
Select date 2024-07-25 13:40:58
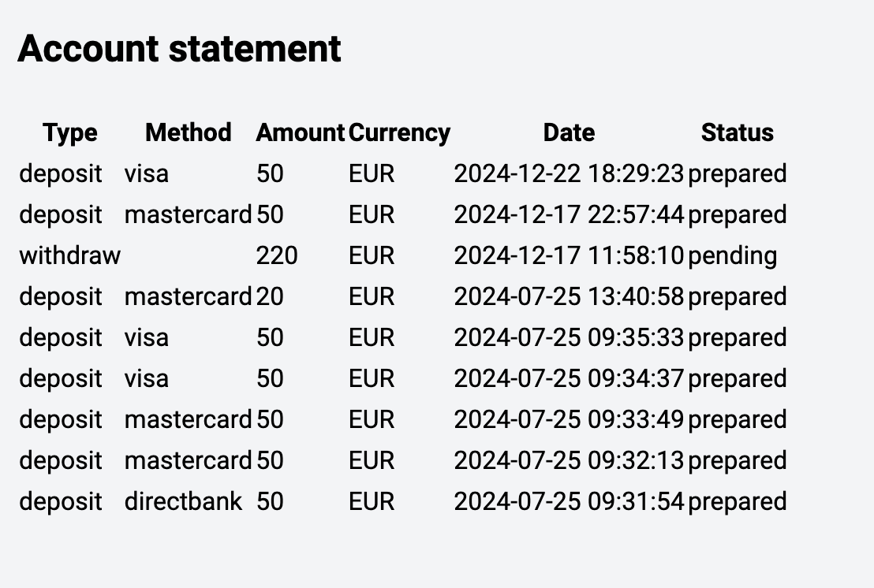[x=568, y=296]
